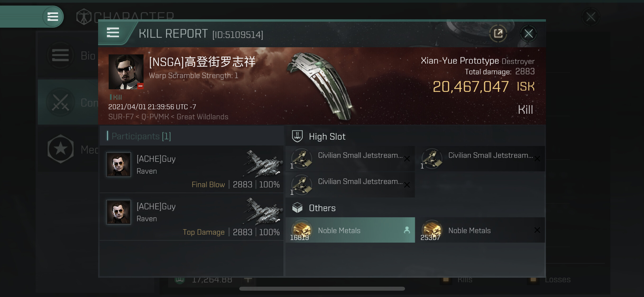Select the Noble Metals 25307 item

(x=481, y=230)
